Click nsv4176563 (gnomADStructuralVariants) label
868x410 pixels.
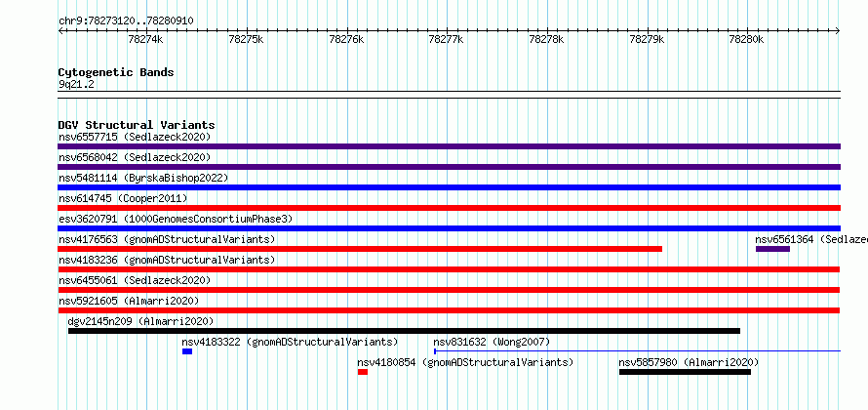[167, 239]
